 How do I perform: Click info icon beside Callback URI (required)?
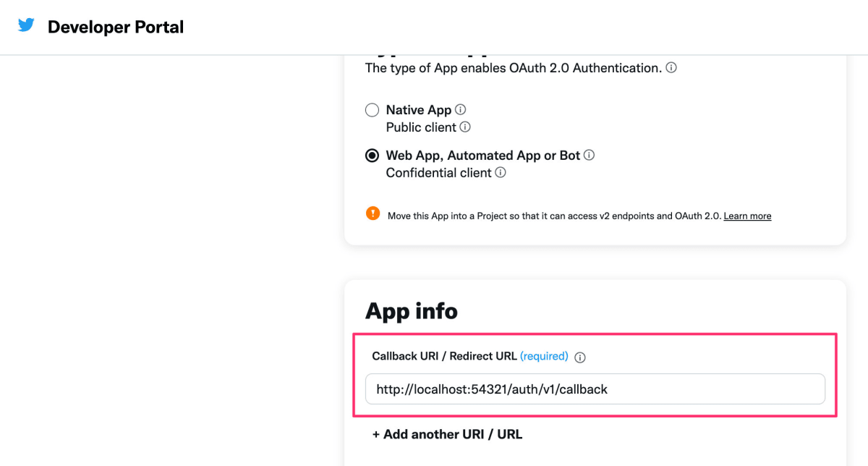pyautogui.click(x=580, y=357)
